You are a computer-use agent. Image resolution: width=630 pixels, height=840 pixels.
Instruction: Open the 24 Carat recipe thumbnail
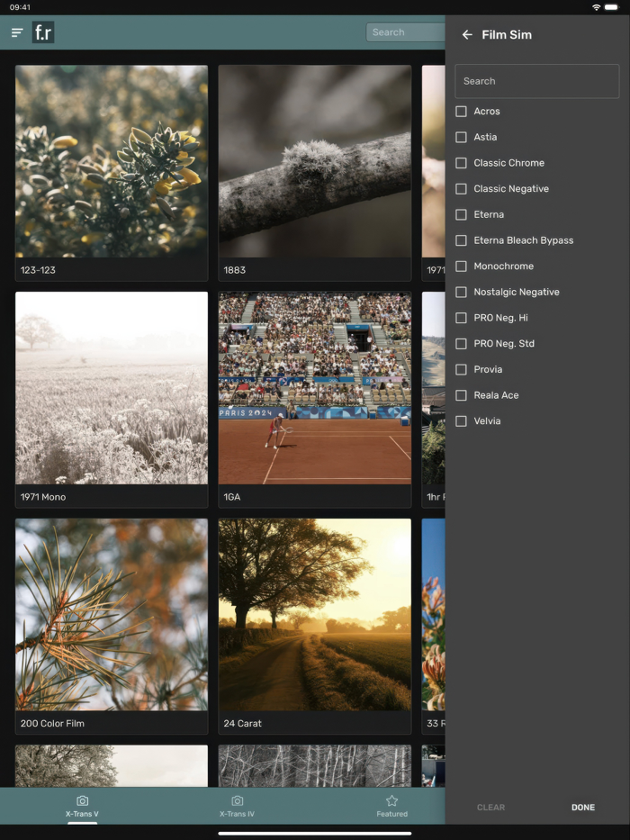click(314, 614)
